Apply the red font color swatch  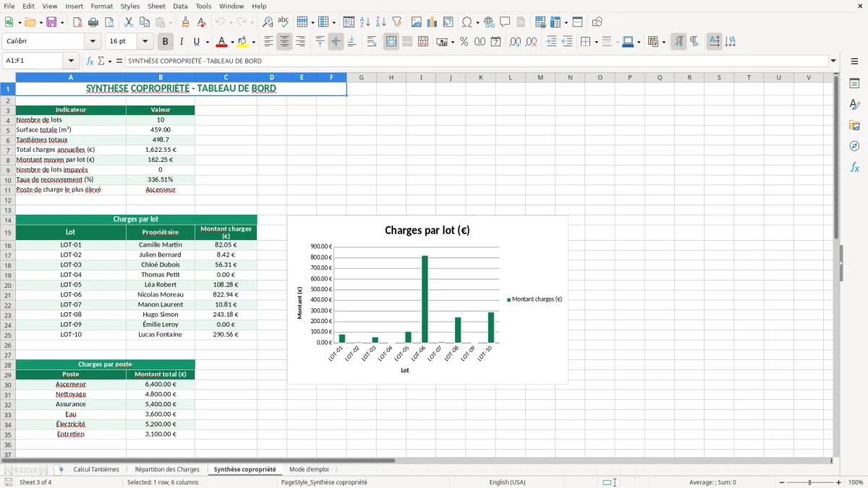(x=221, y=42)
